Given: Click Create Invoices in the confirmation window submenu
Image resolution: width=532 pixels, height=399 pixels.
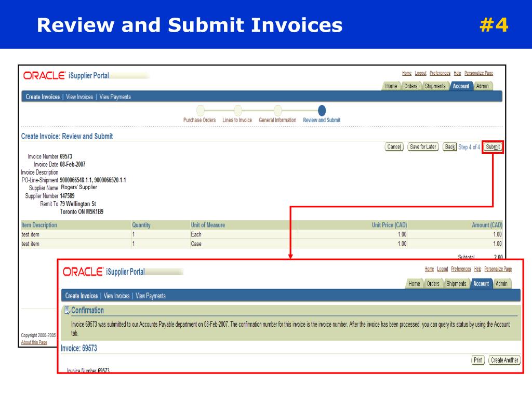Looking at the screenshot, I should point(82,296).
